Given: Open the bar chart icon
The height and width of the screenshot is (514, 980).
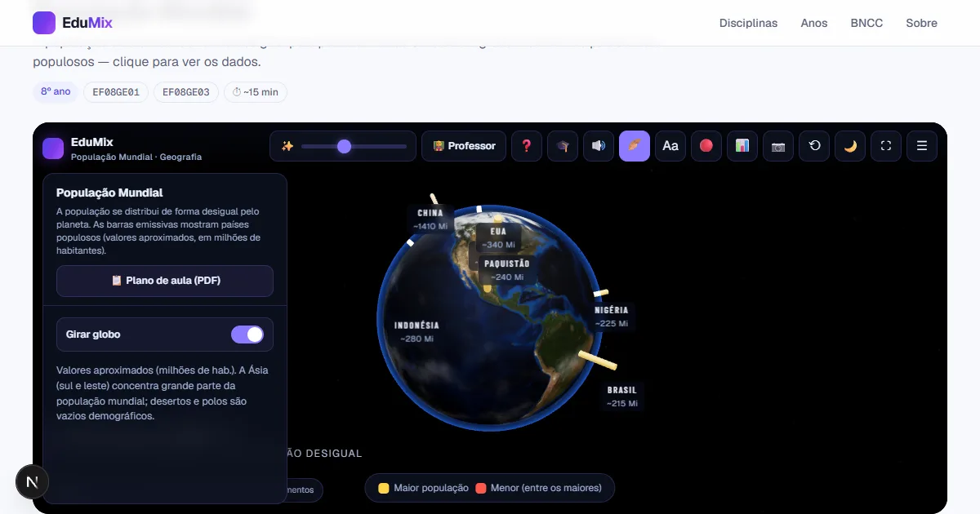Looking at the screenshot, I should pyautogui.click(x=742, y=146).
